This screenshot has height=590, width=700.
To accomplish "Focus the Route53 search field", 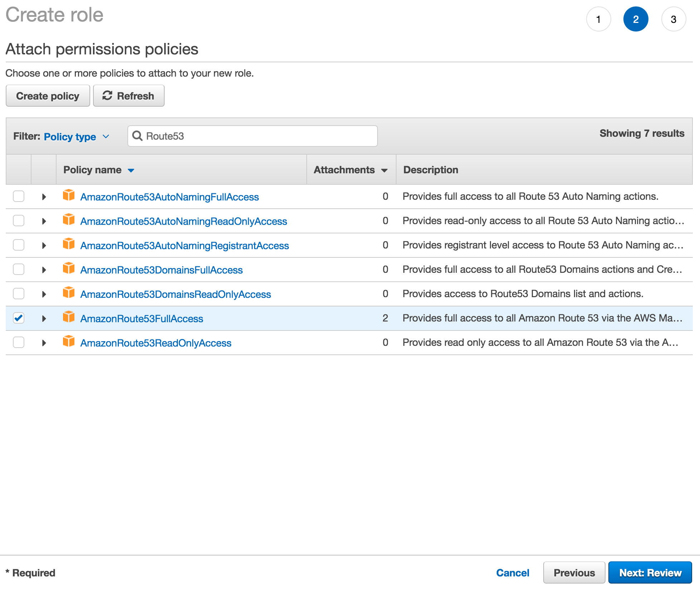I will coord(253,136).
